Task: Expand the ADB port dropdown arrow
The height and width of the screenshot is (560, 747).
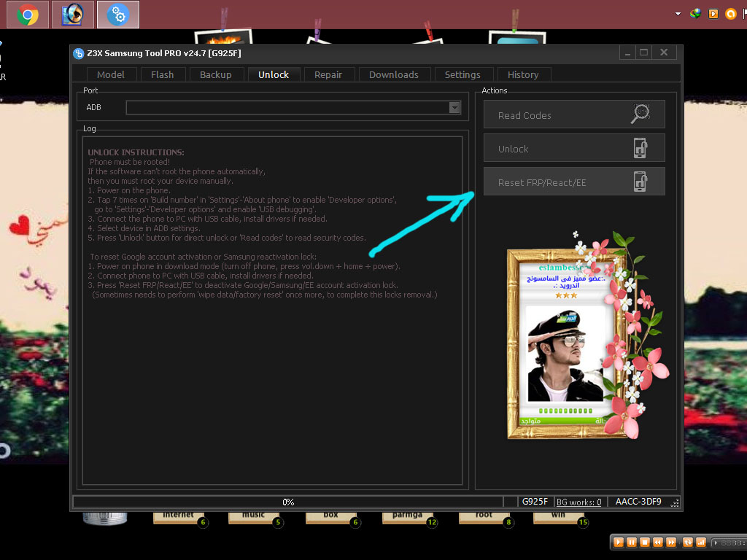Action: click(x=454, y=108)
